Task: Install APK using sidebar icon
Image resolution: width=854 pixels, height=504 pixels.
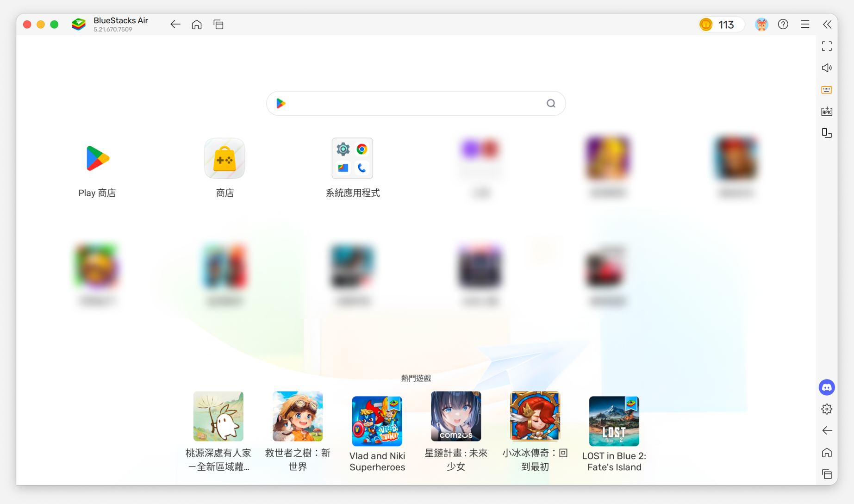Action: (827, 112)
